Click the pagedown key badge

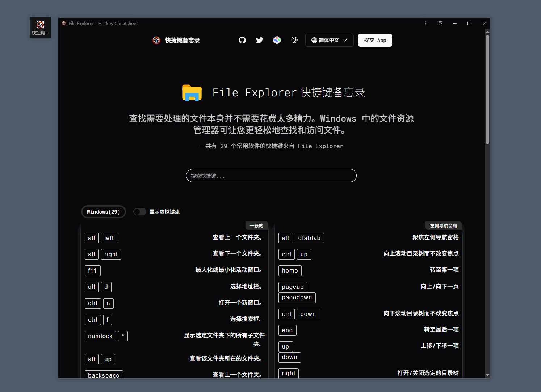297,298
